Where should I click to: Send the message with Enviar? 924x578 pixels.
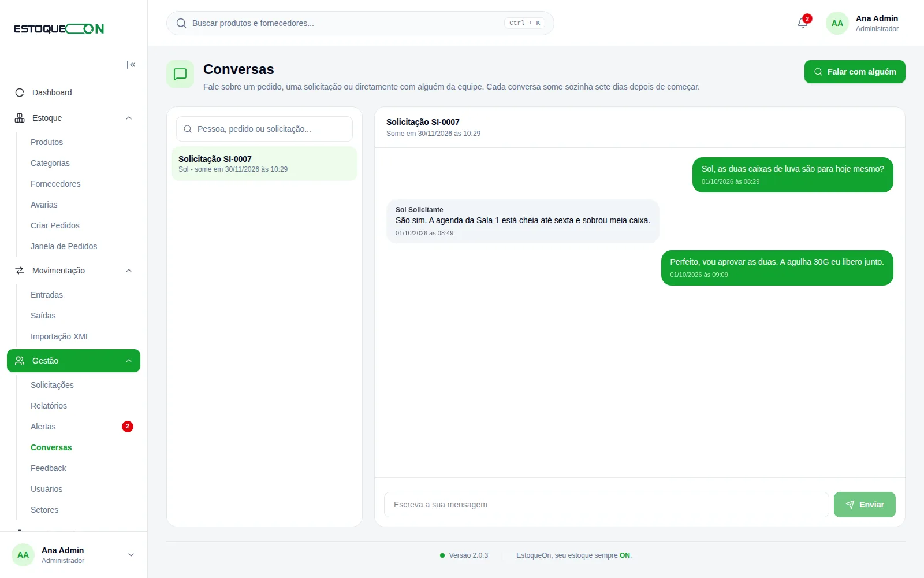pyautogui.click(x=865, y=505)
